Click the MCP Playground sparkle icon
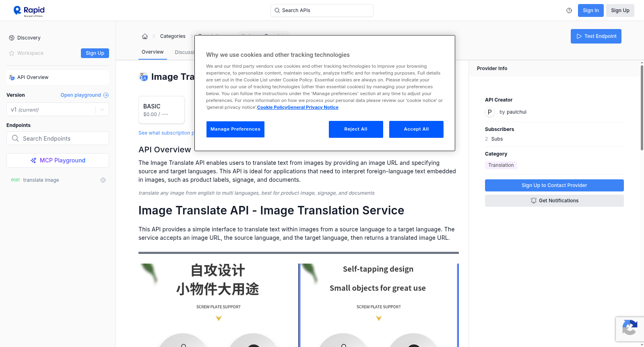Viewport: 644px width, 347px height. pyautogui.click(x=33, y=160)
